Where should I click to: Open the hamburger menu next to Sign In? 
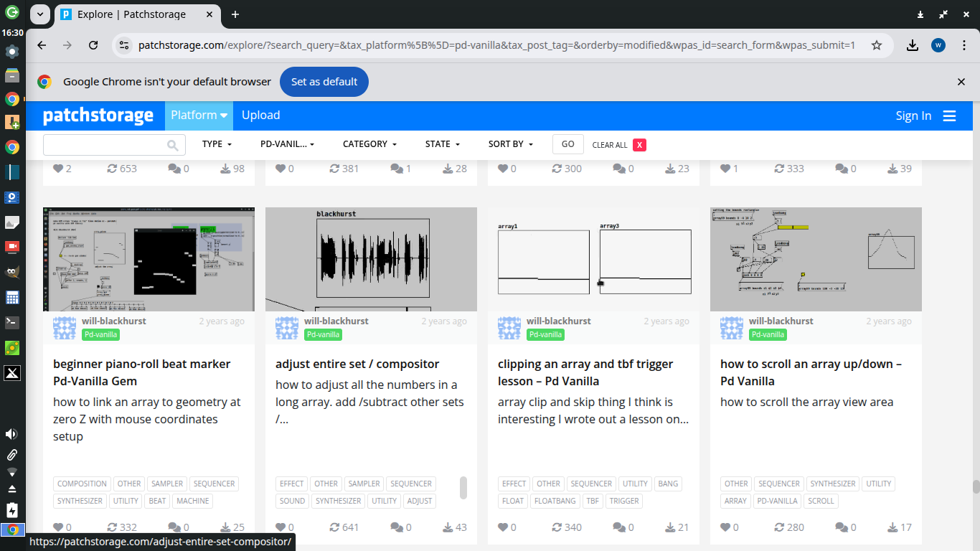(x=950, y=116)
